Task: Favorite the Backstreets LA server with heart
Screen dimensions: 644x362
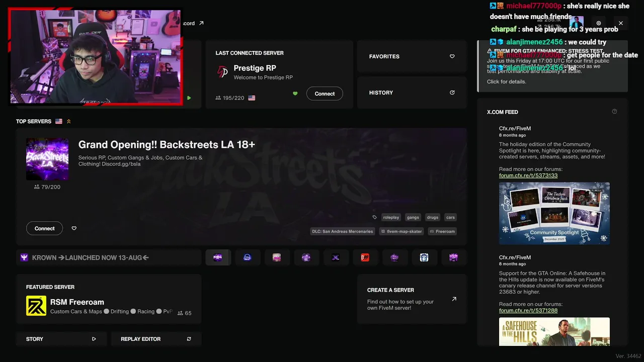Action: (x=74, y=228)
